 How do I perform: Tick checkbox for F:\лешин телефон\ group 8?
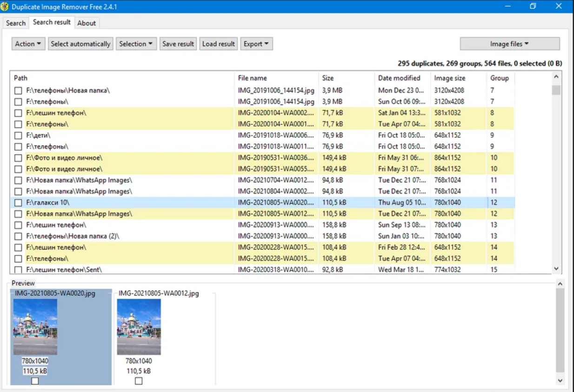(x=18, y=113)
